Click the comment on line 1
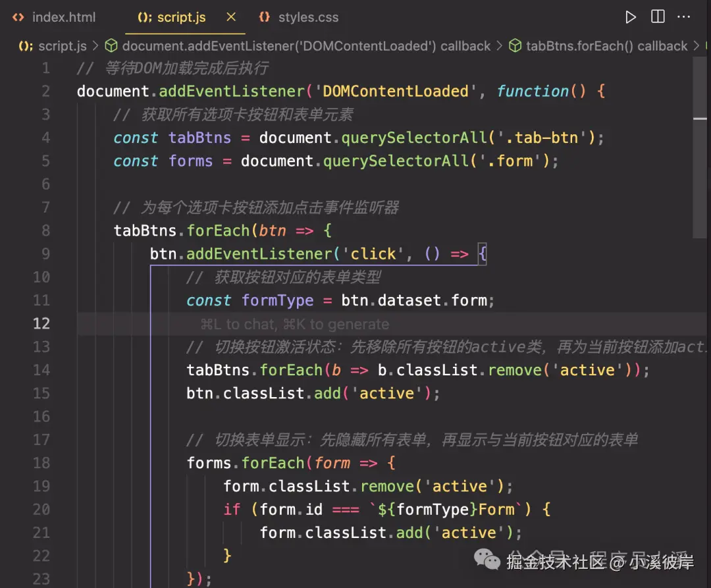Screen dimensions: 711x588 [x=172, y=68]
